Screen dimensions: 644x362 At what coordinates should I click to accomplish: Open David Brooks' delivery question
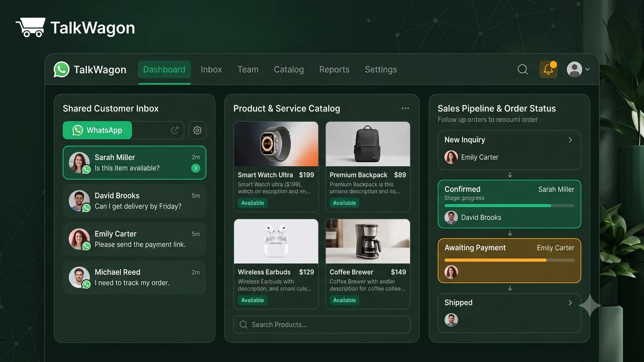(134, 201)
